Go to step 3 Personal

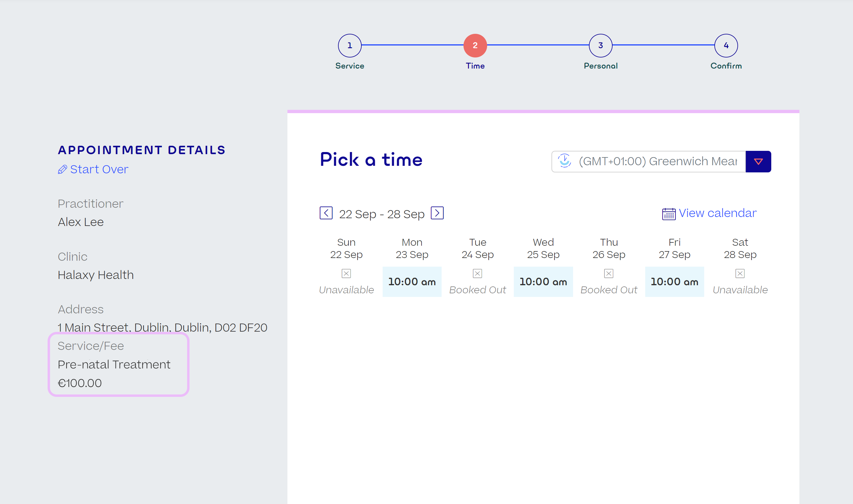pyautogui.click(x=601, y=45)
